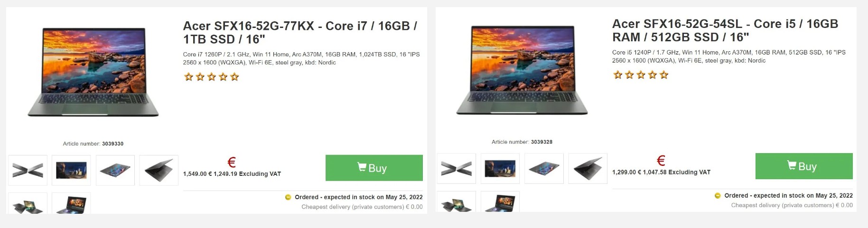868x228 pixels.
Task: Open fourth closed-lid thumbnail of the i7 laptop
Action: point(159,170)
